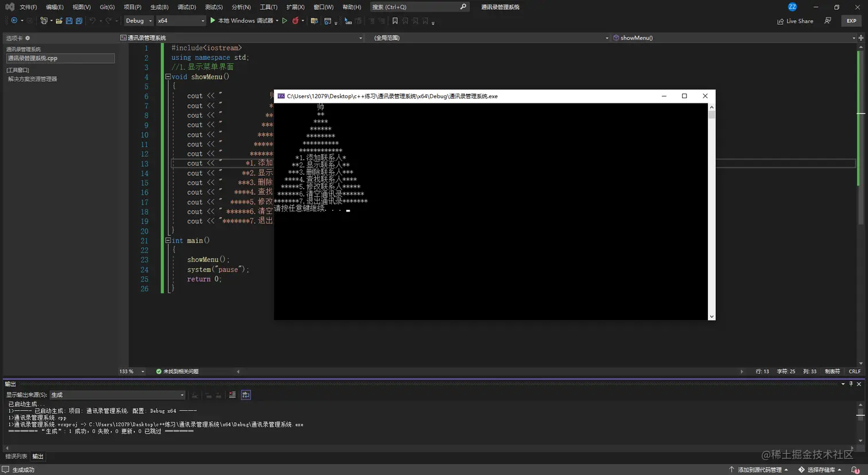Click the Live Share button
Screen dimensions: 868x475
(x=795, y=21)
